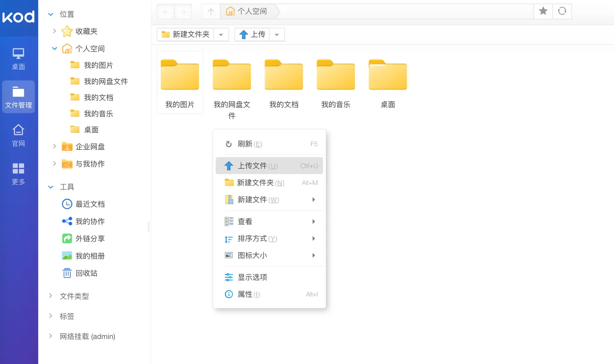The height and width of the screenshot is (364, 614).
Task: Go up one directory level arrow
Action: coord(211,12)
